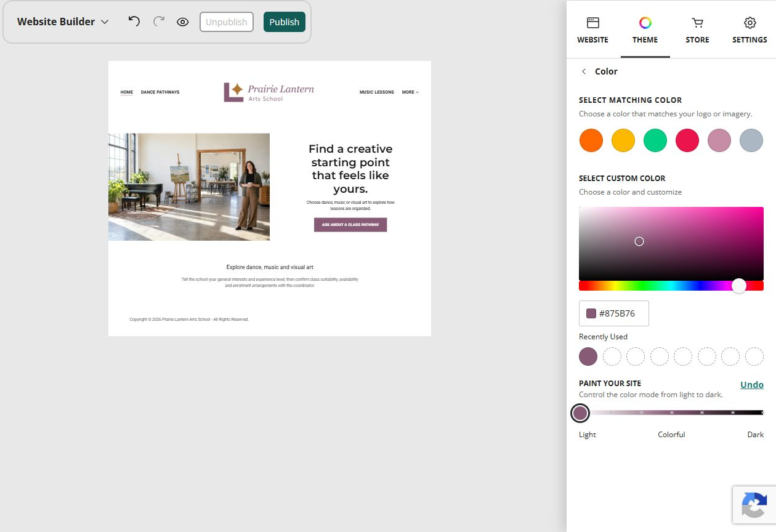Click the Prairie Lantern logo in preview
Image resolution: width=776 pixels, height=532 pixels.
269,92
